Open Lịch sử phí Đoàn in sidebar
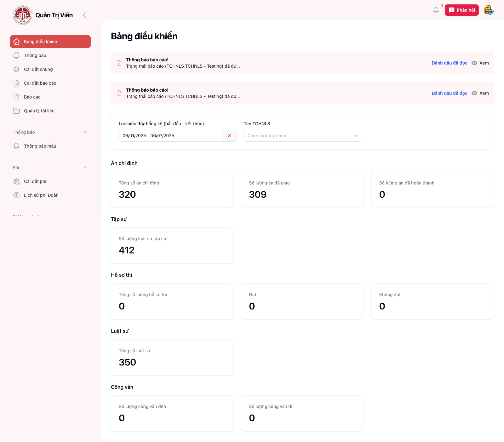Image resolution: width=504 pixels, height=442 pixels. coord(41,195)
